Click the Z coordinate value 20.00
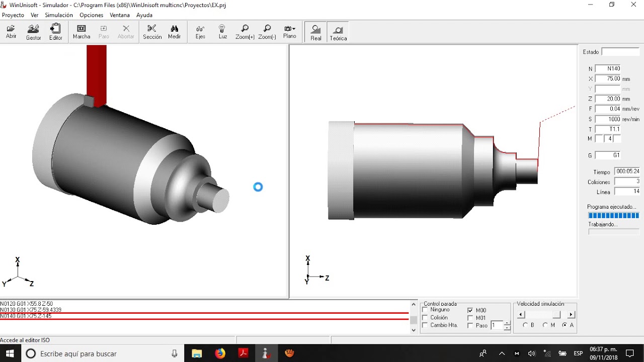 point(608,99)
